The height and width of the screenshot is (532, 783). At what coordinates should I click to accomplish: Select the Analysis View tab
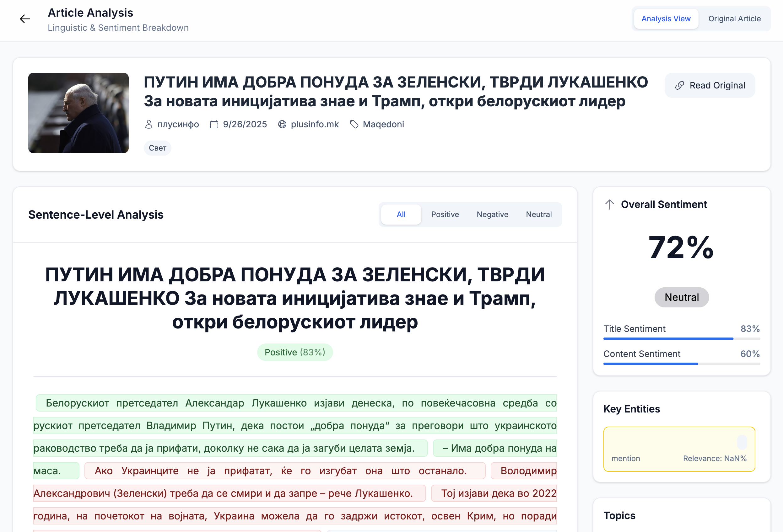point(666,19)
